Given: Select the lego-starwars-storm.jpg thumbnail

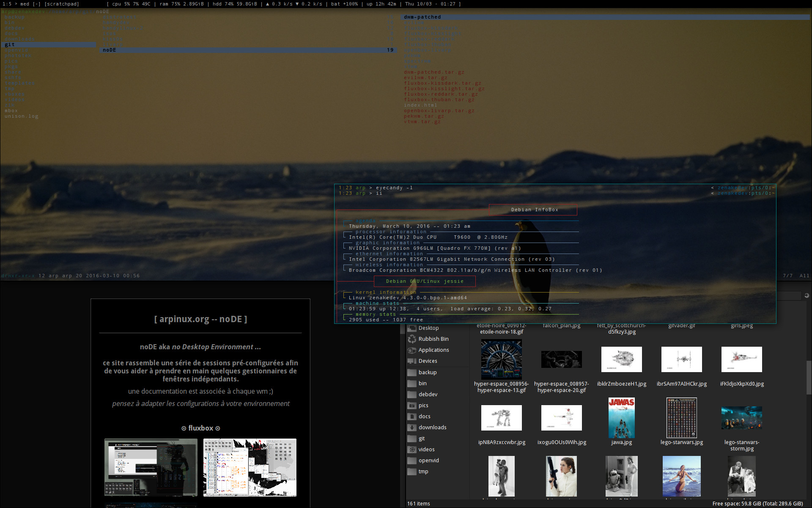Looking at the screenshot, I should tap(742, 418).
